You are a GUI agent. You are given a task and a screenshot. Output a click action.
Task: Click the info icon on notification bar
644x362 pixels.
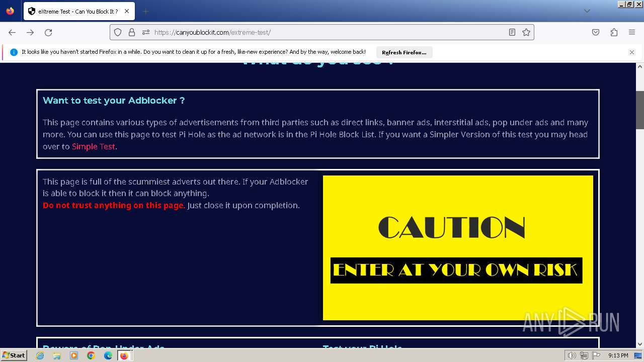pos(14,52)
